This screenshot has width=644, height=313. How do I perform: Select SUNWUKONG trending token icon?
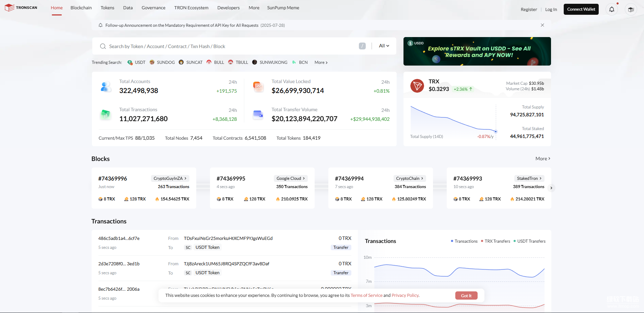coord(255,62)
